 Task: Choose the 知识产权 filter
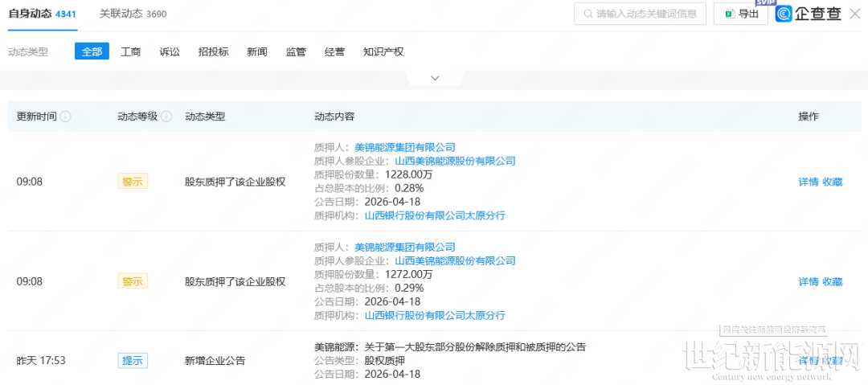(383, 51)
